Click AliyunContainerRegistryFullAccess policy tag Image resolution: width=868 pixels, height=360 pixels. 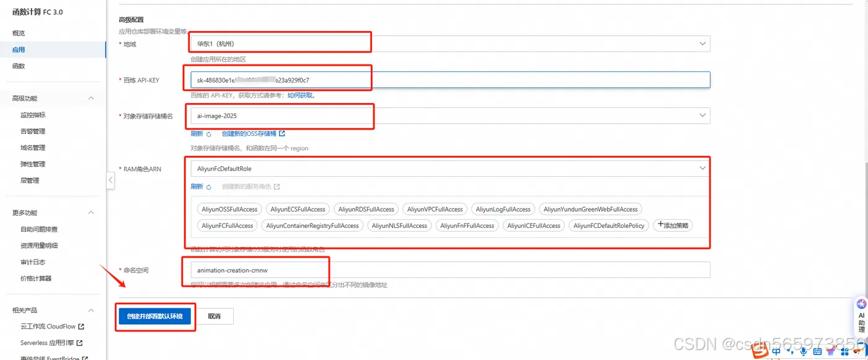[x=313, y=225]
